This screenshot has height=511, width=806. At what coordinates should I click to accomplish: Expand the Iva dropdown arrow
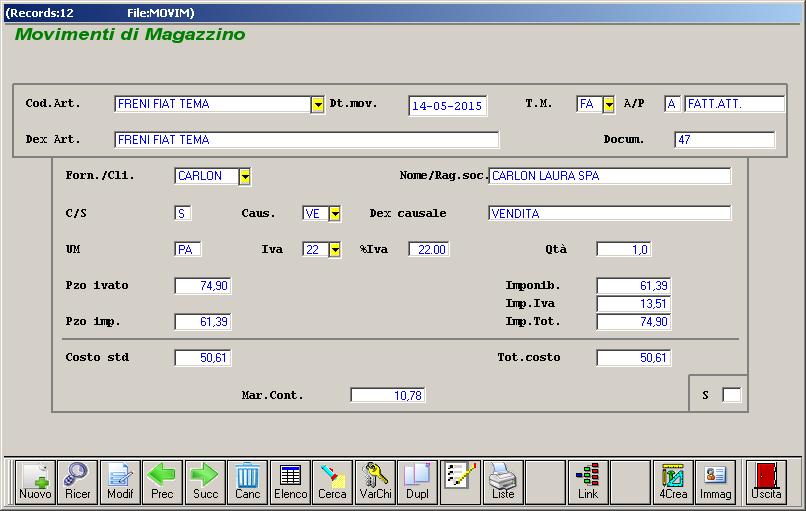335,250
